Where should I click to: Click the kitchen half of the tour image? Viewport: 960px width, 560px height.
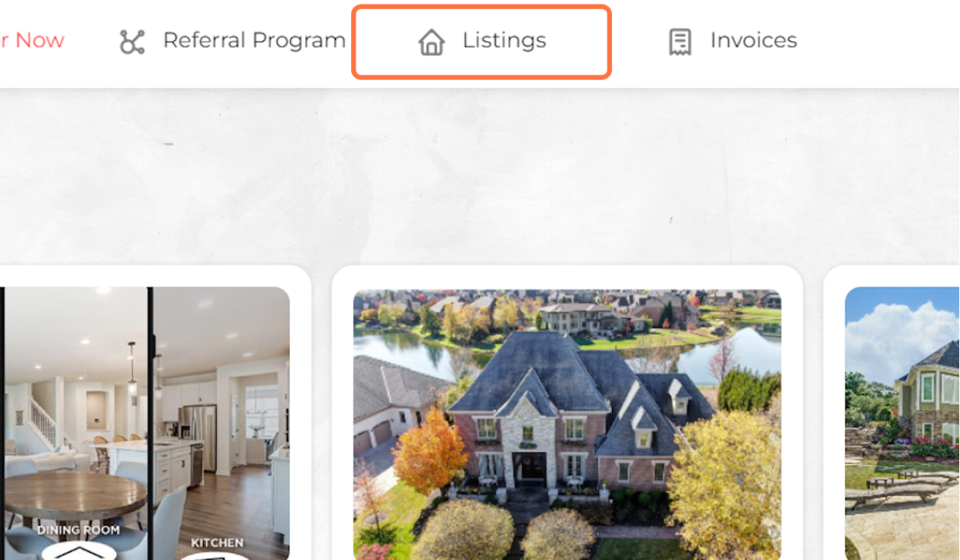click(x=221, y=423)
